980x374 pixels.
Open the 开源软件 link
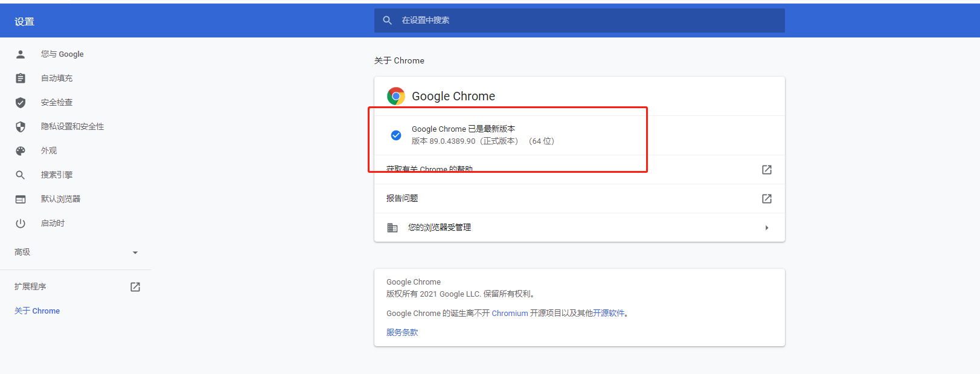[609, 314]
